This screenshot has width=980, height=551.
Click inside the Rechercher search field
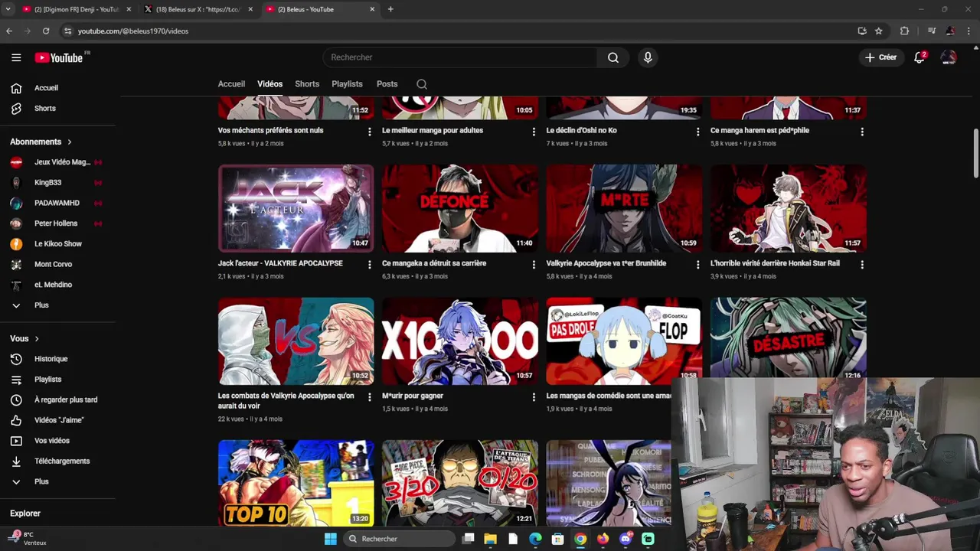pos(460,57)
